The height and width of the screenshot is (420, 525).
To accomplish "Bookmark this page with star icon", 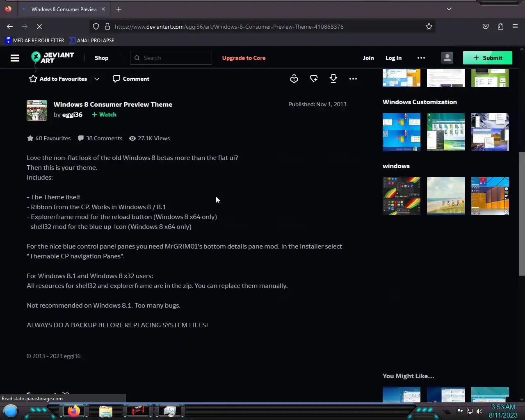I will [x=429, y=26].
